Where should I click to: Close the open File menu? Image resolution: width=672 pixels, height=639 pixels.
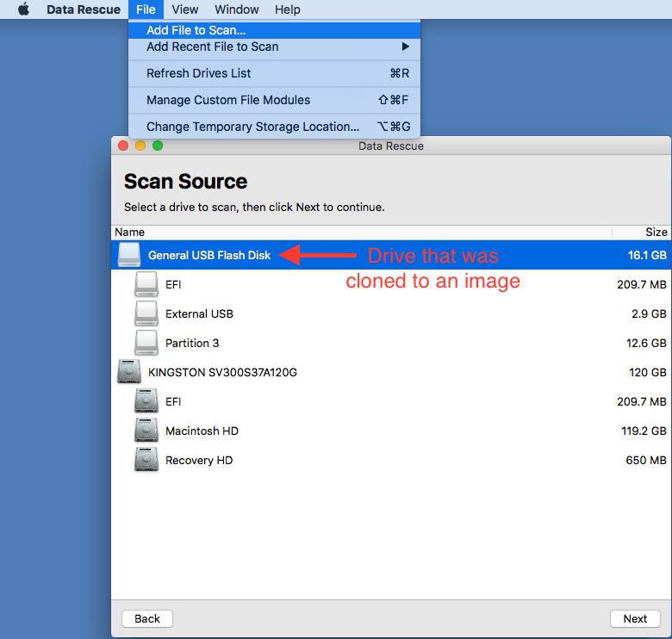click(x=146, y=9)
